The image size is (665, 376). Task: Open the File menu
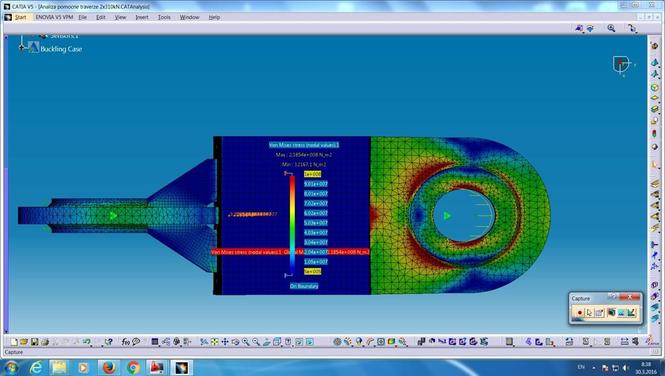coord(83,17)
